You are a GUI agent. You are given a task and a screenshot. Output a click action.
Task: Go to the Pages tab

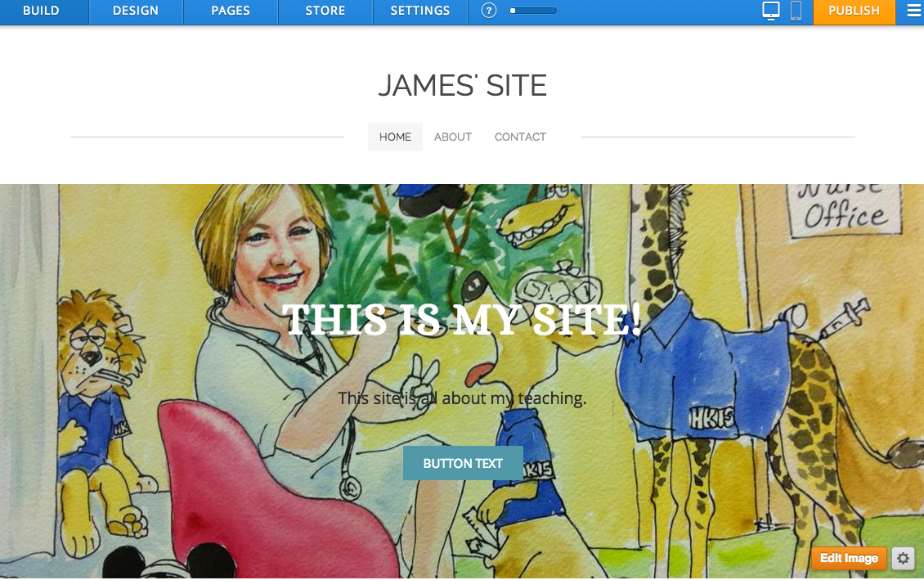(x=231, y=11)
